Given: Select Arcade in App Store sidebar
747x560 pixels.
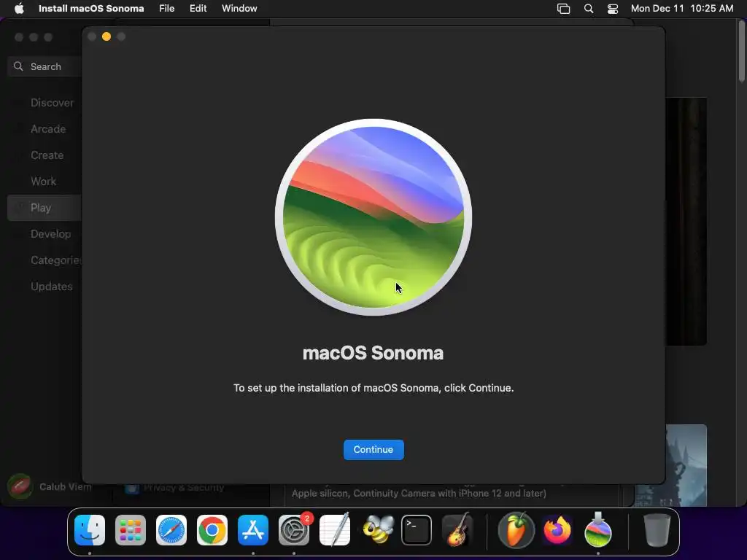Looking at the screenshot, I should click(x=48, y=128).
